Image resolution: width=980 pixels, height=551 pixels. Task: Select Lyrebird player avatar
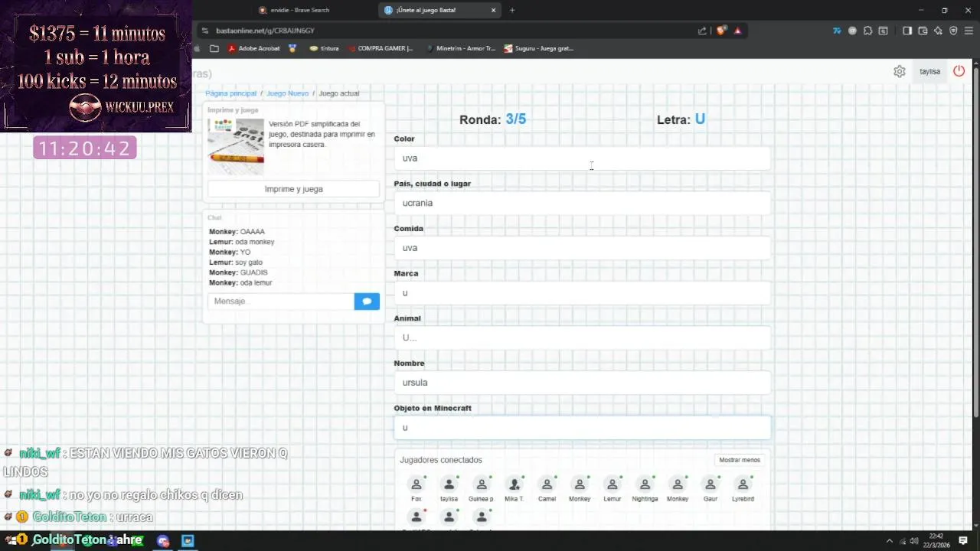tap(743, 484)
